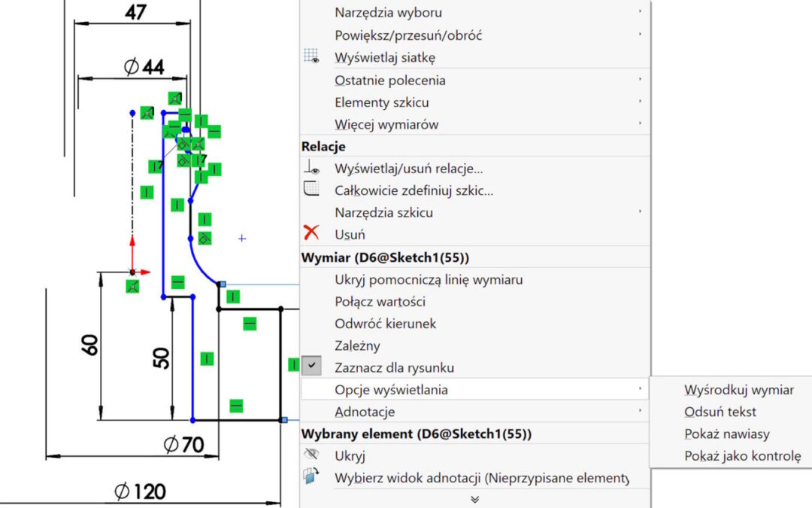Toggle the Zależny dimension option
The height and width of the screenshot is (508, 812).
[357, 345]
